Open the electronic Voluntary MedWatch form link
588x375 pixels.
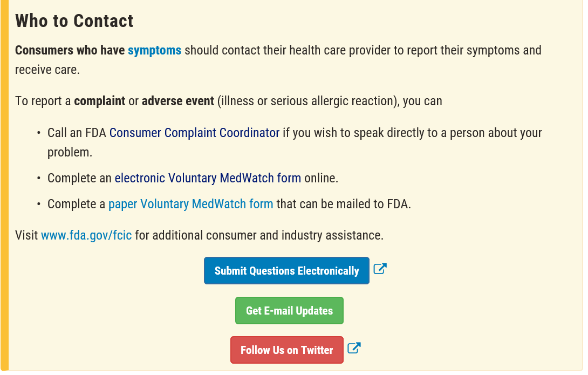coord(208,178)
